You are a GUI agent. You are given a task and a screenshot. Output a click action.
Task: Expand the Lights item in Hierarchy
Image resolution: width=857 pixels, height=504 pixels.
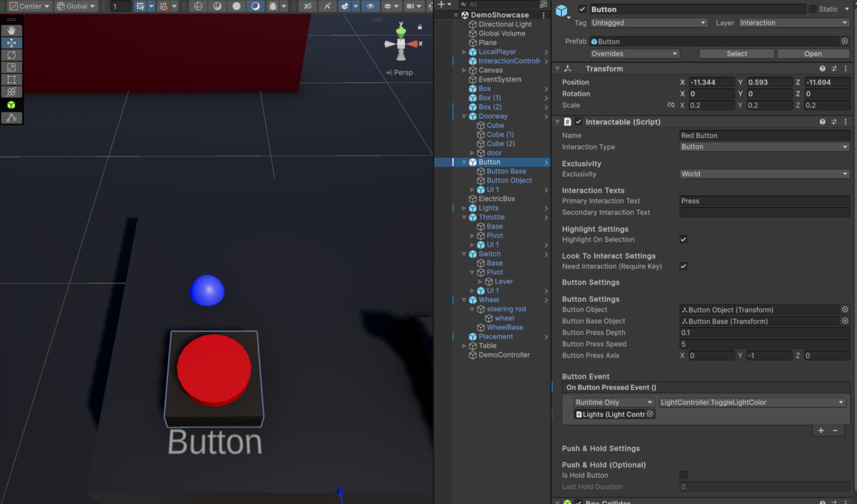[463, 208]
